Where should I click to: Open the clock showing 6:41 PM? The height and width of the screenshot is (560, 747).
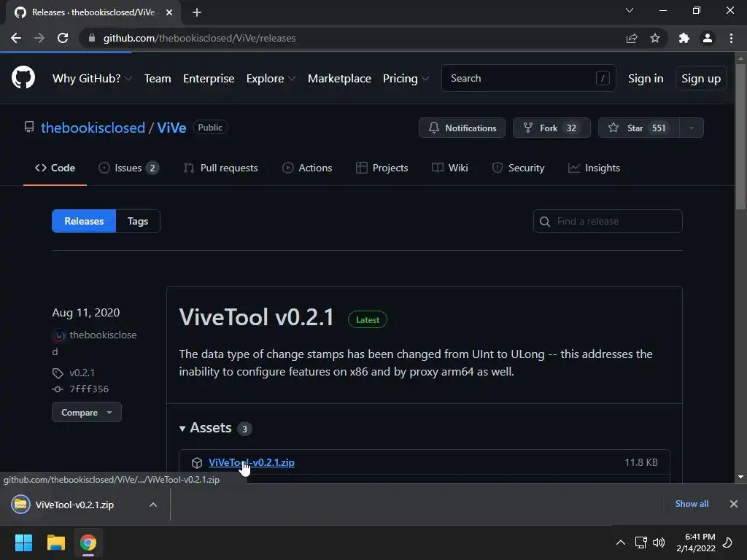coord(696,542)
